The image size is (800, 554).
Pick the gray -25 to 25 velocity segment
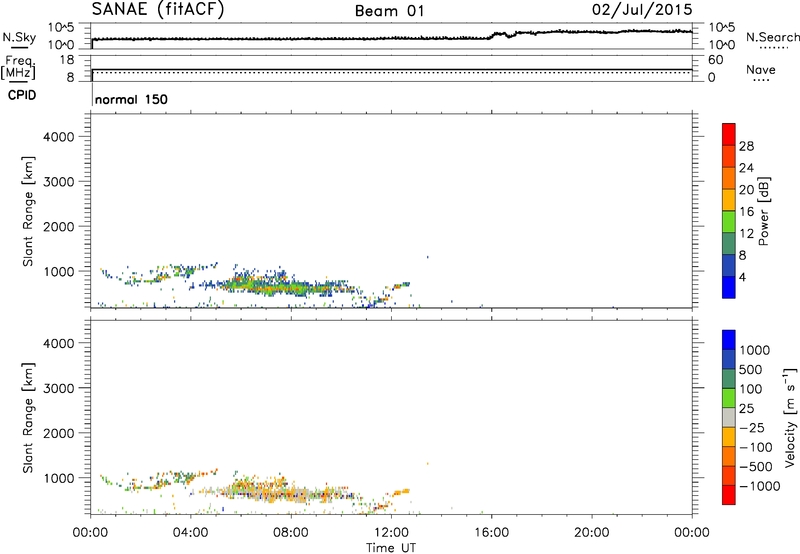tap(729, 417)
